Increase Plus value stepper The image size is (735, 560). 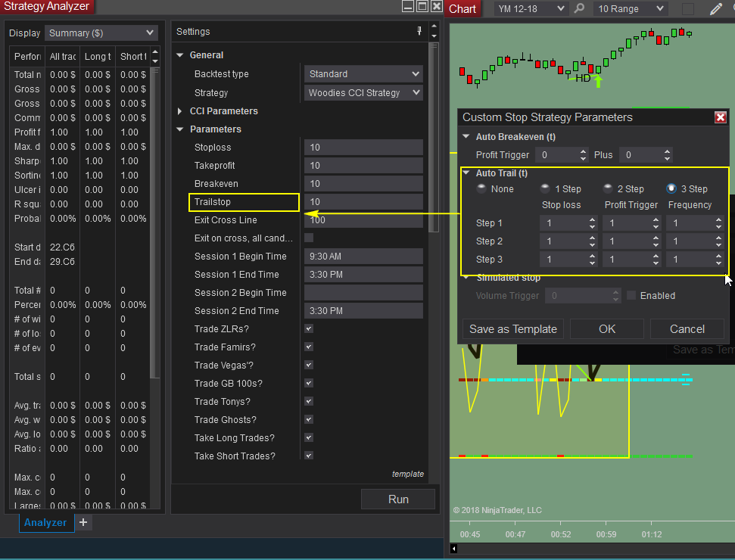coord(667,151)
